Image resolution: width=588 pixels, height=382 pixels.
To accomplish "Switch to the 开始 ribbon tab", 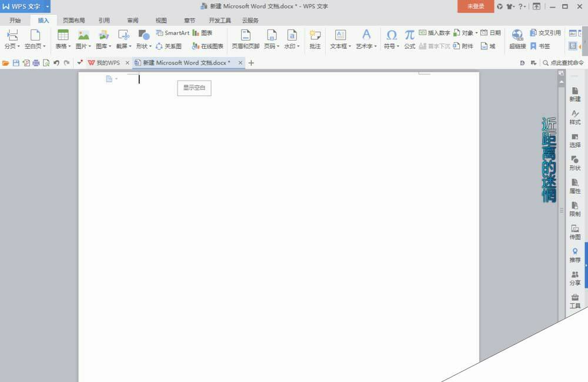I will pyautogui.click(x=15, y=20).
